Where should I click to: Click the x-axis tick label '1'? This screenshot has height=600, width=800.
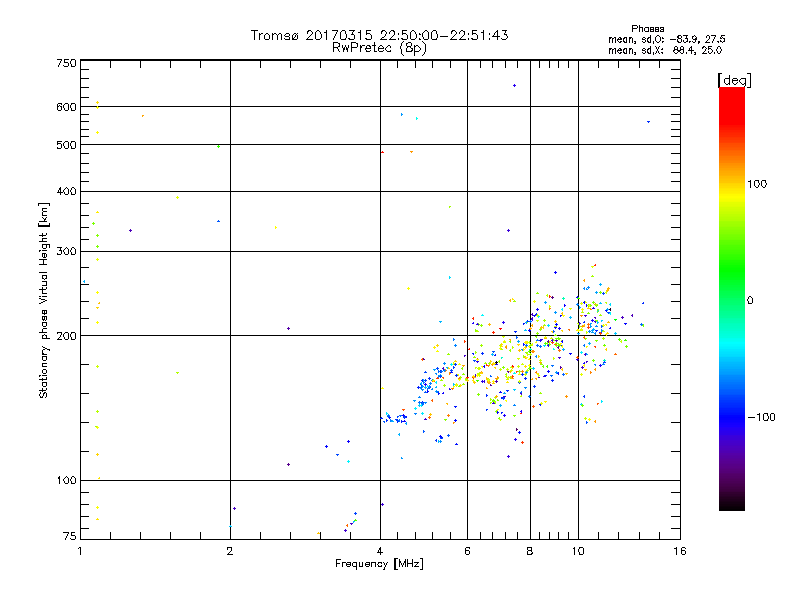tap(80, 551)
